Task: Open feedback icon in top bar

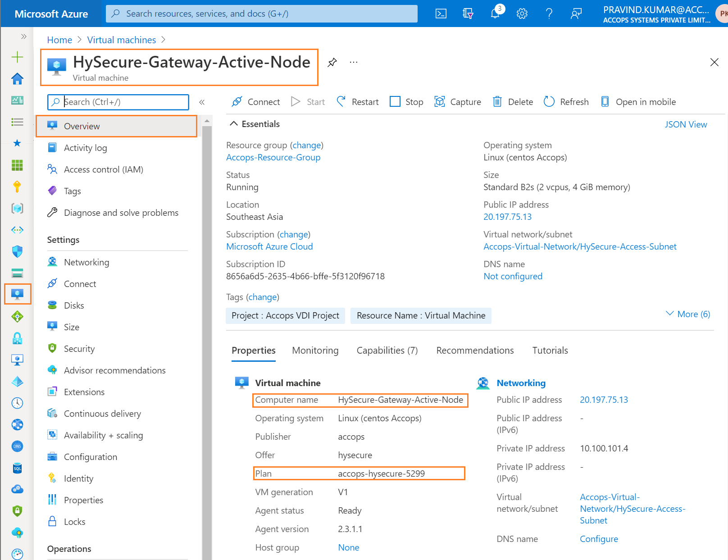Action: 576,14
